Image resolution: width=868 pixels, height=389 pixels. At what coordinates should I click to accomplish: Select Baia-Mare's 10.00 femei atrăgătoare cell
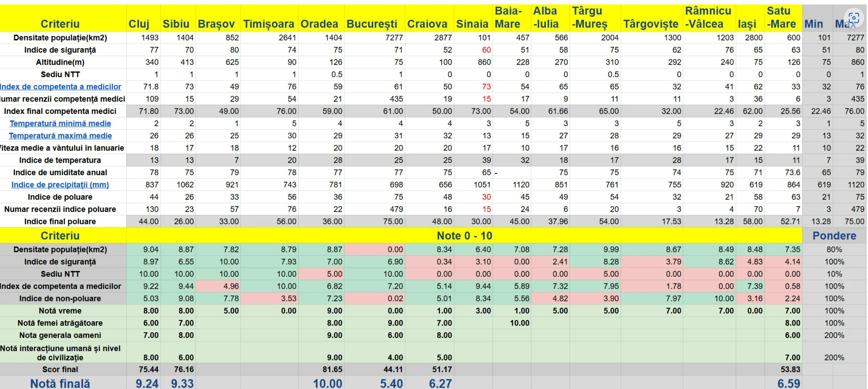point(519,323)
